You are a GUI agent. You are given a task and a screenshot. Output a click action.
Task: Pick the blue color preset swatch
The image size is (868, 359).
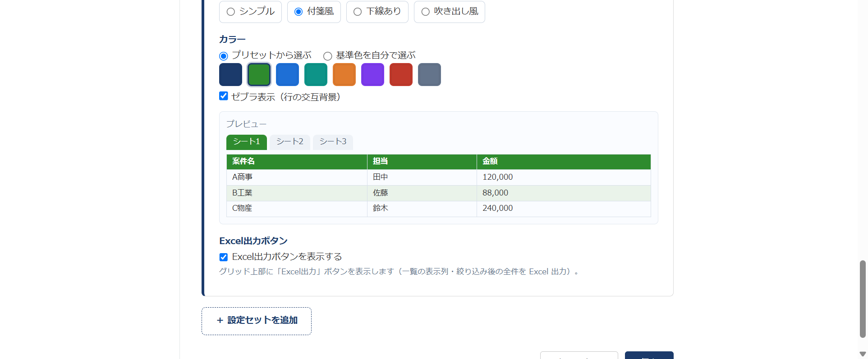tap(287, 74)
